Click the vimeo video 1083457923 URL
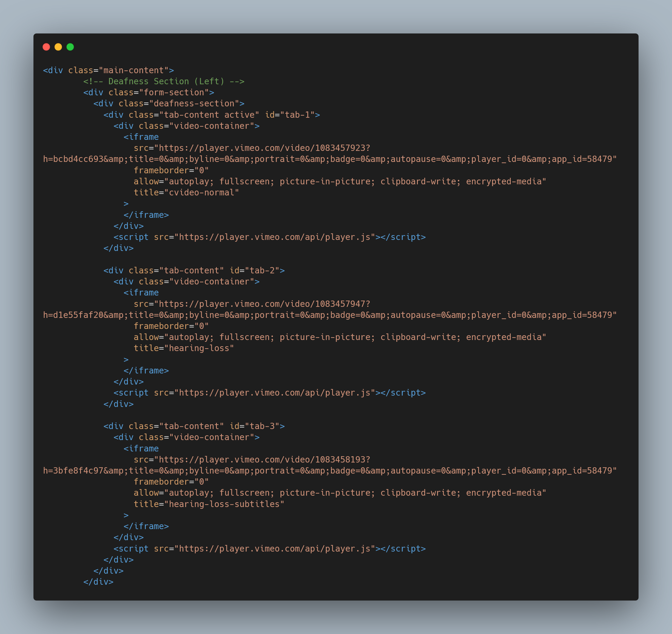 click(264, 148)
